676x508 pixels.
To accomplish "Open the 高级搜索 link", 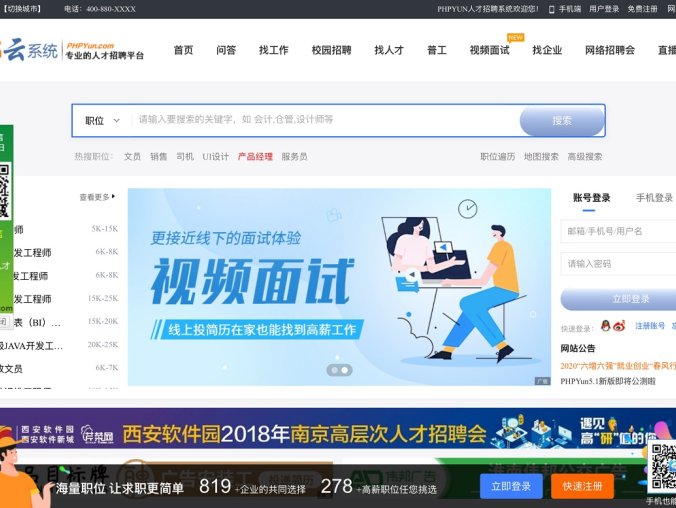I will (x=585, y=157).
